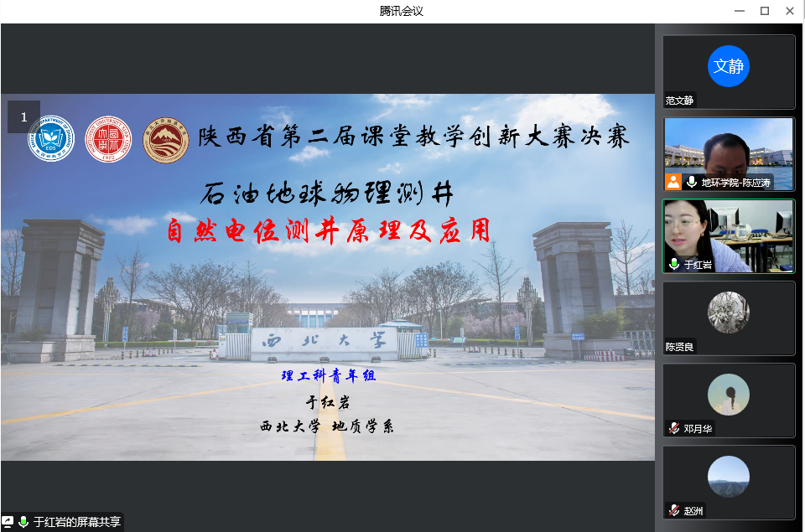The image size is (805, 532).
Task: Click the orange host icon beside 地环学院-陈应涛
Action: [x=673, y=182]
